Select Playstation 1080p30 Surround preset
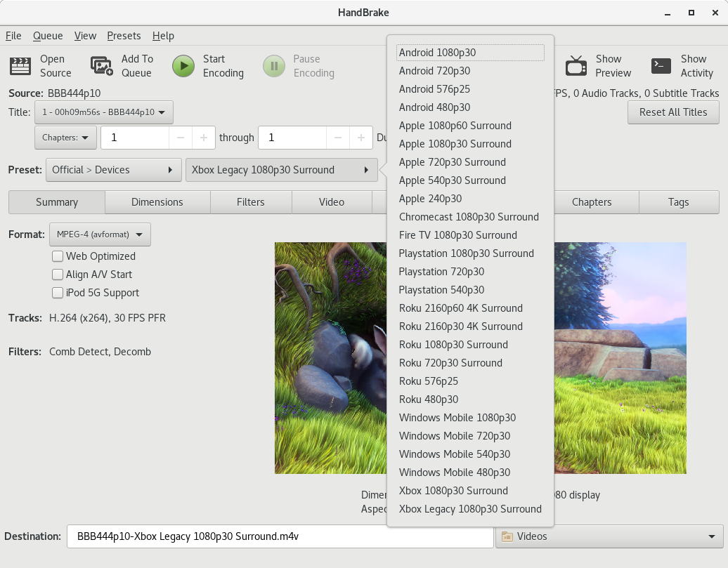 pyautogui.click(x=470, y=253)
